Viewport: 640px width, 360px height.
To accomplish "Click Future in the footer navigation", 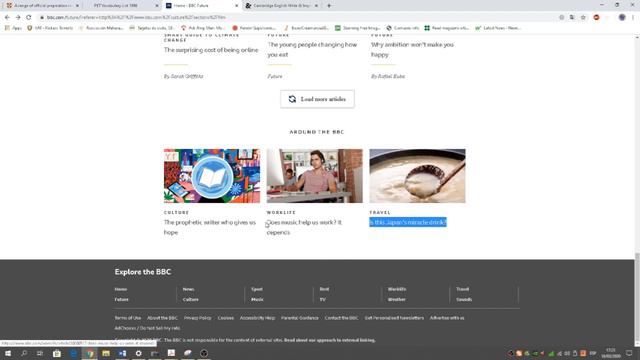I will pos(122,299).
